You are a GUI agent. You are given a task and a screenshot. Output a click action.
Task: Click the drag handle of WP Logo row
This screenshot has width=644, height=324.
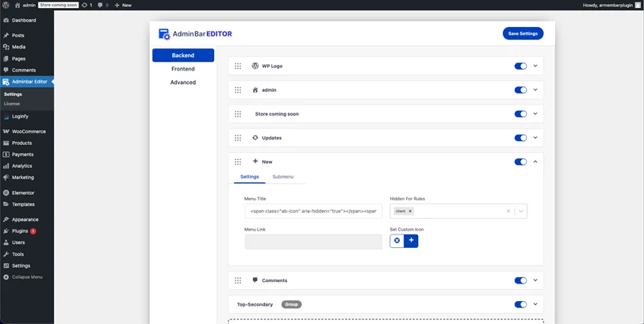tap(238, 66)
